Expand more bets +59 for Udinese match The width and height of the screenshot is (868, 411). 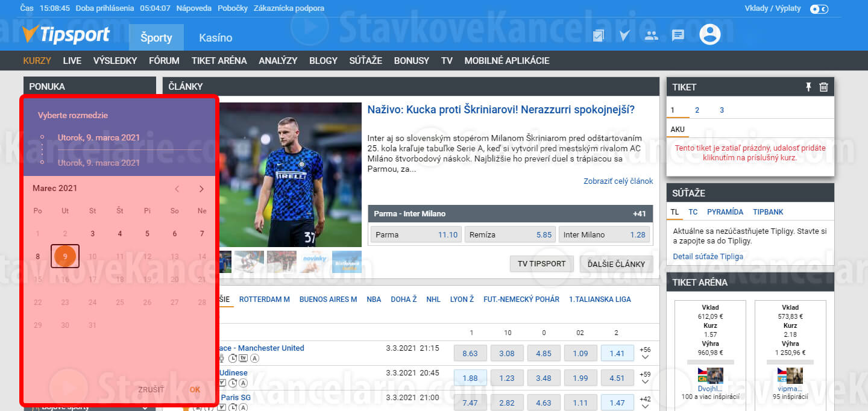[x=646, y=378]
